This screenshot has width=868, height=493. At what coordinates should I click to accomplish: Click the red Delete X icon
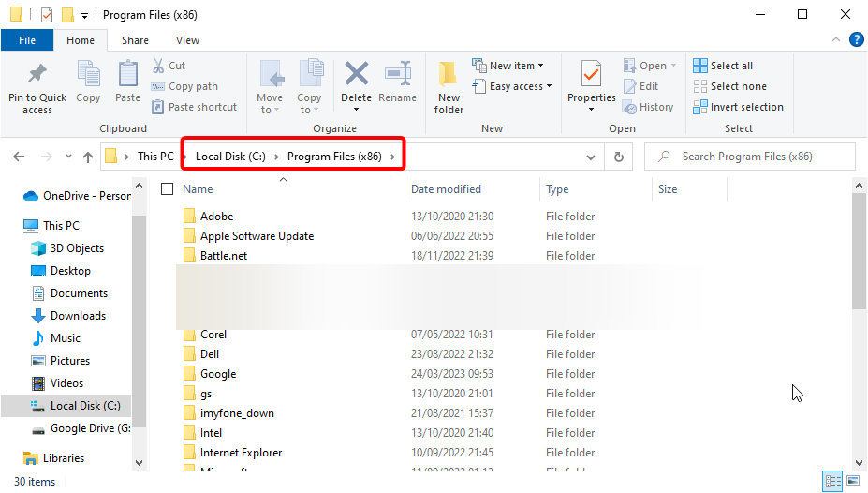coord(357,74)
